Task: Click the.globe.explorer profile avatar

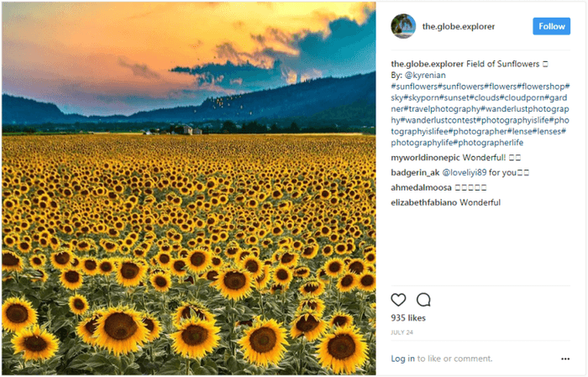Action: 403,26
